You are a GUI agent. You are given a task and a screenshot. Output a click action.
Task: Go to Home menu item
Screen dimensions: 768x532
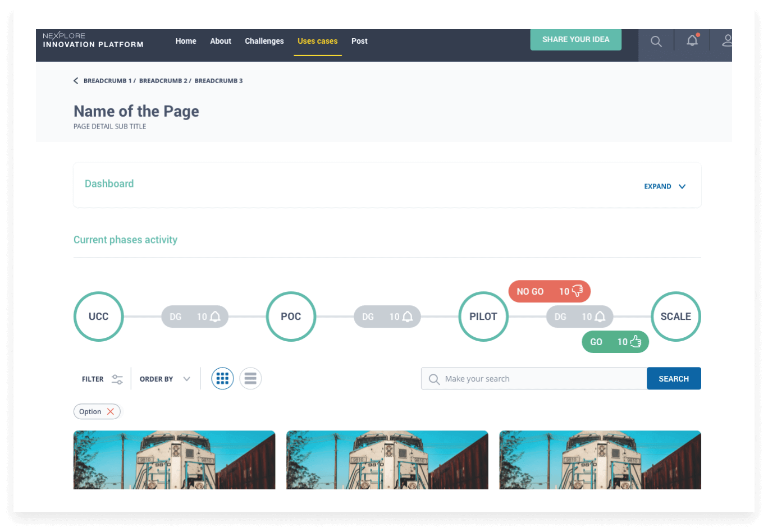(186, 41)
